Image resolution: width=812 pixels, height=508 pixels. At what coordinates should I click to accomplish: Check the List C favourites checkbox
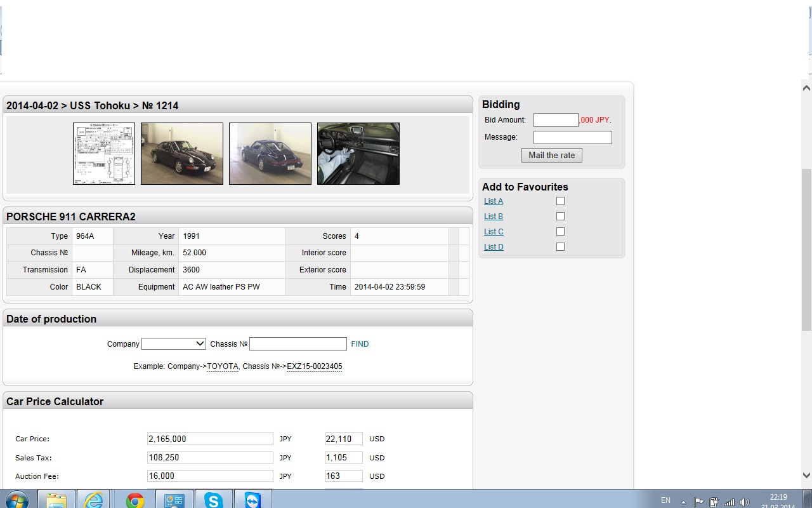(560, 231)
